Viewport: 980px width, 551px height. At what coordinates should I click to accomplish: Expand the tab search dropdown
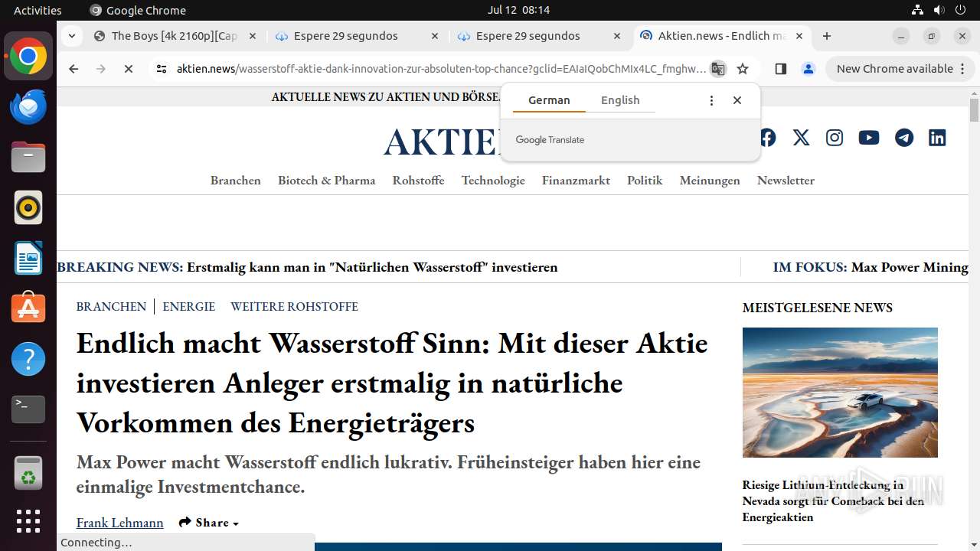click(71, 36)
